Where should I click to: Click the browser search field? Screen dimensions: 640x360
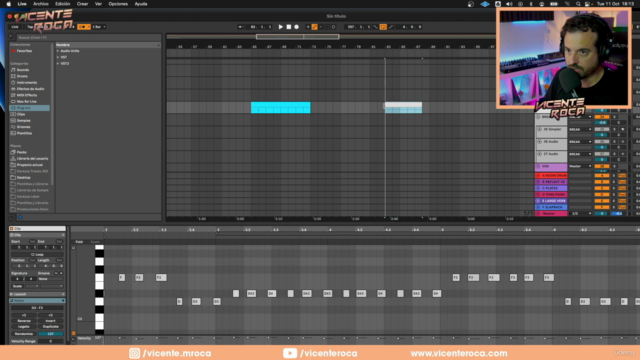pyautogui.click(x=88, y=38)
